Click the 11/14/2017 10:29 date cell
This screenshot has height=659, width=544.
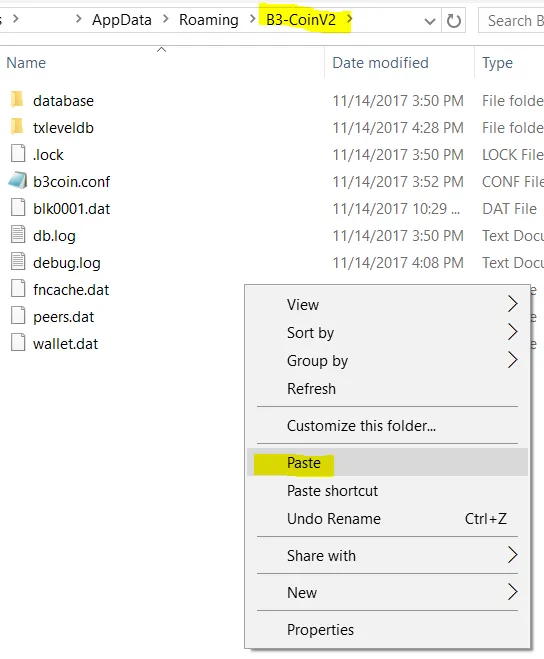click(x=396, y=208)
